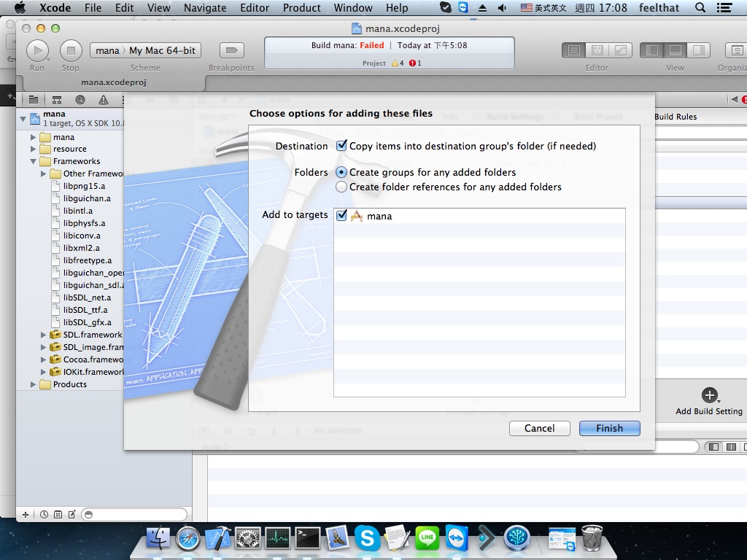747x560 pixels.
Task: Click the Stop button in Xcode toolbar
Action: pyautogui.click(x=71, y=50)
